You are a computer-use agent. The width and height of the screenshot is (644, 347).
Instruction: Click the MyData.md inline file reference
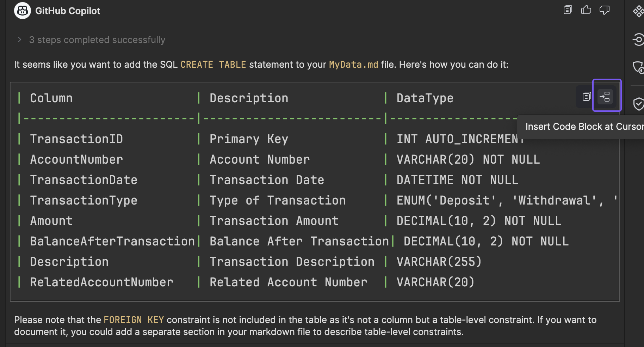coord(353,65)
